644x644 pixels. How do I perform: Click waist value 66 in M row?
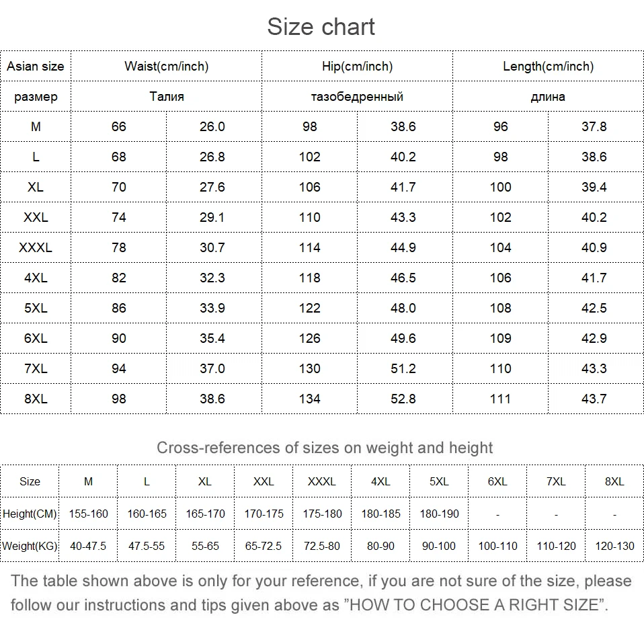(119, 126)
